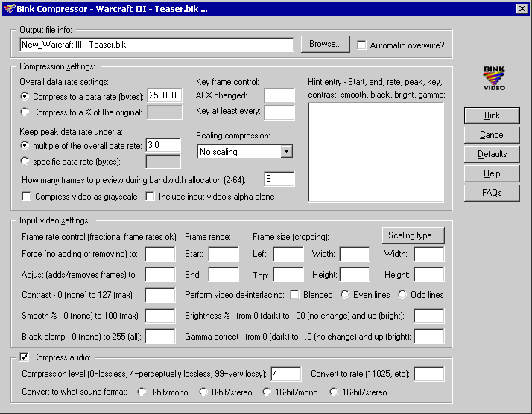Click the Scaling type... button
532x414 pixels.
pyautogui.click(x=414, y=235)
